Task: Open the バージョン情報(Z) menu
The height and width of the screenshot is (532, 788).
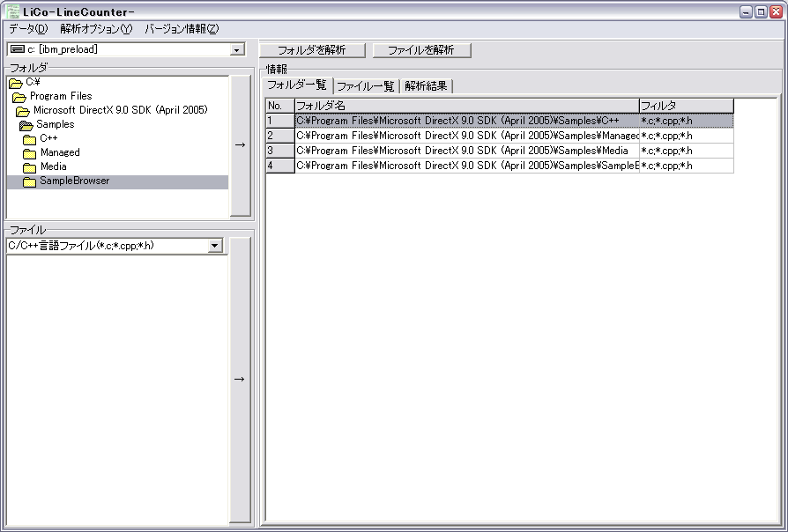Action: tap(182, 29)
